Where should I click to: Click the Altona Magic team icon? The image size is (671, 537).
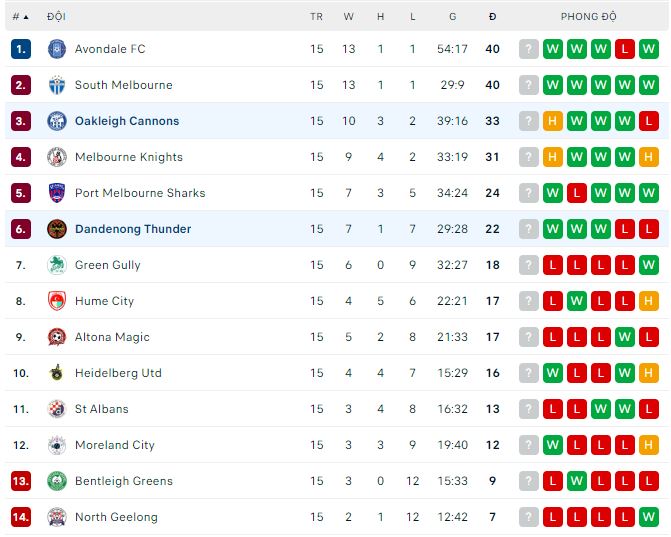[x=56, y=337]
